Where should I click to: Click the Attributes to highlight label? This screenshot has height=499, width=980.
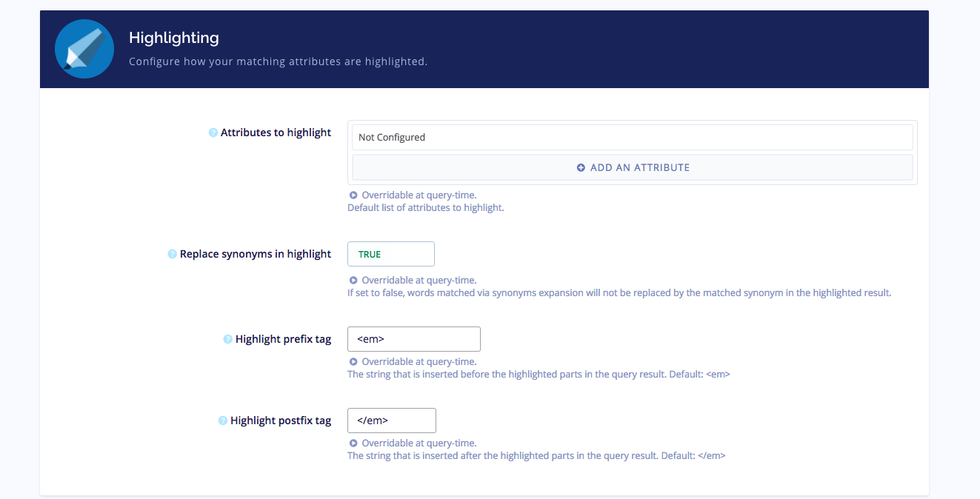coord(276,133)
